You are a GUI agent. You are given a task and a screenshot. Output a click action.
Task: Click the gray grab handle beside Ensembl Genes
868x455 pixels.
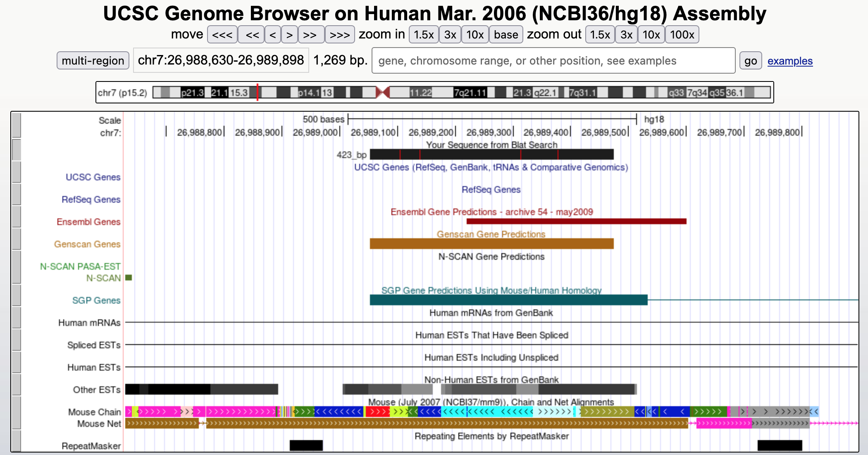17,216
